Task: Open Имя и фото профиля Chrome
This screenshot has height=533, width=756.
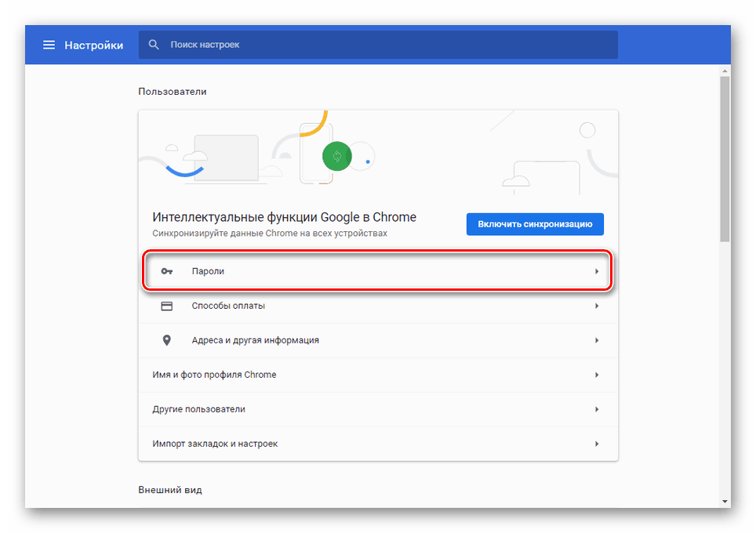Action: click(x=378, y=375)
